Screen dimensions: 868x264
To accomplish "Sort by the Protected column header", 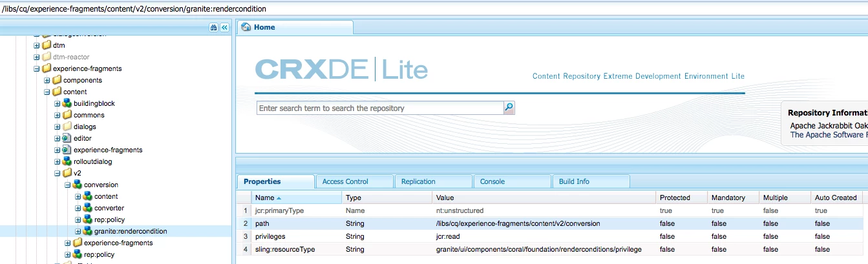I will pyautogui.click(x=681, y=198).
